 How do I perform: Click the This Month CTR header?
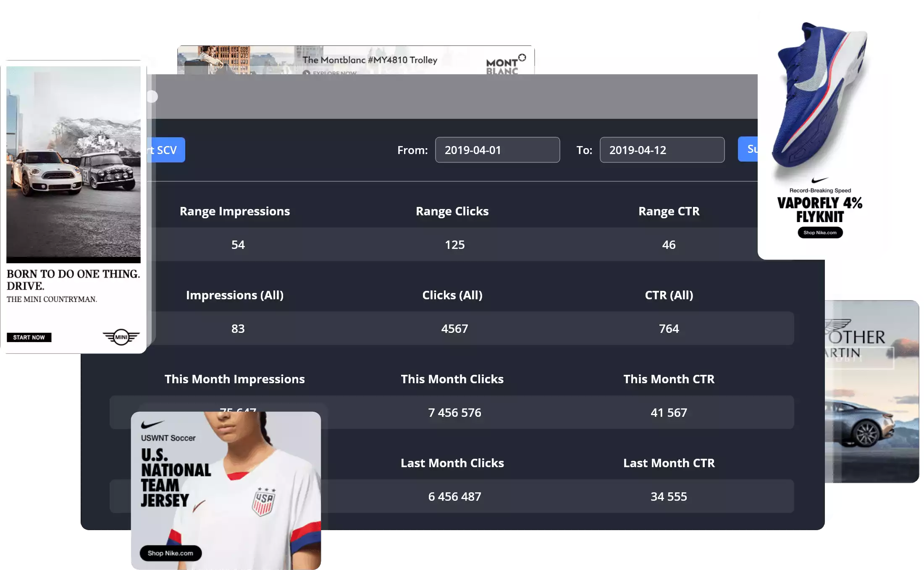(669, 379)
